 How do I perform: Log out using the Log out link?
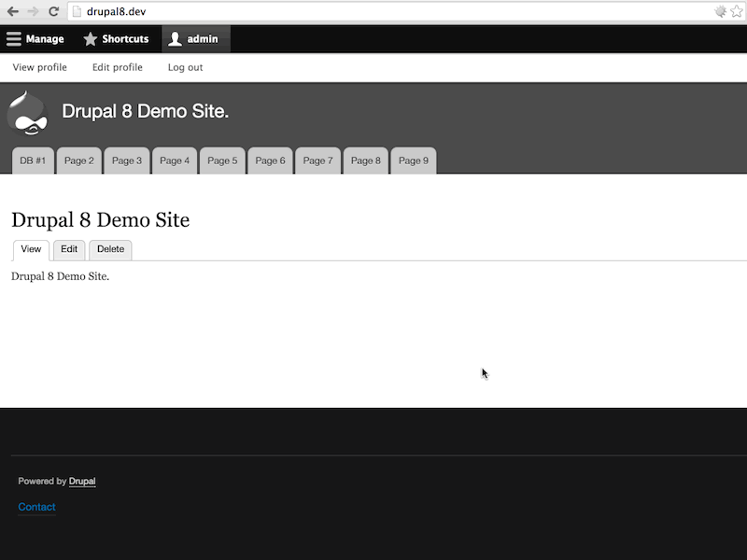[x=184, y=67]
